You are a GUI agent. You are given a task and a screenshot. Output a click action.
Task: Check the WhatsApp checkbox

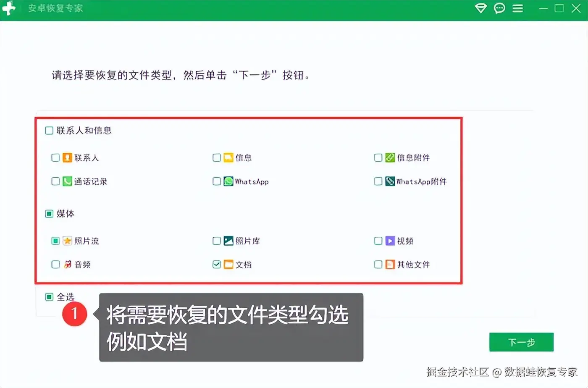(x=217, y=181)
